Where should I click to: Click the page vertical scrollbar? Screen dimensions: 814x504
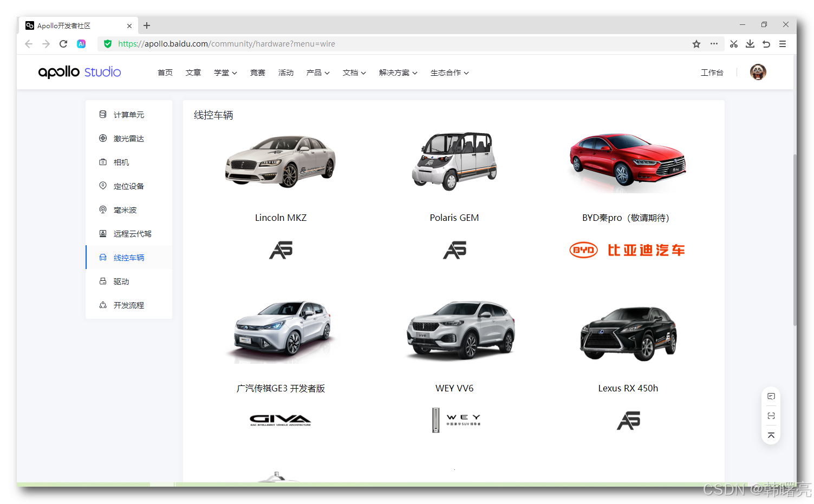[x=795, y=240]
